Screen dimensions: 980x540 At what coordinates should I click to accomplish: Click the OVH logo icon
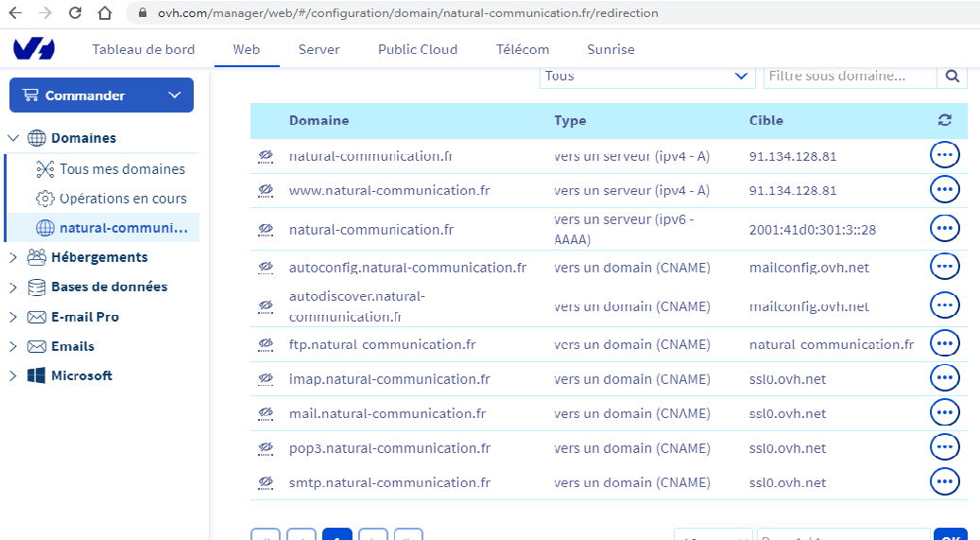coord(33,49)
